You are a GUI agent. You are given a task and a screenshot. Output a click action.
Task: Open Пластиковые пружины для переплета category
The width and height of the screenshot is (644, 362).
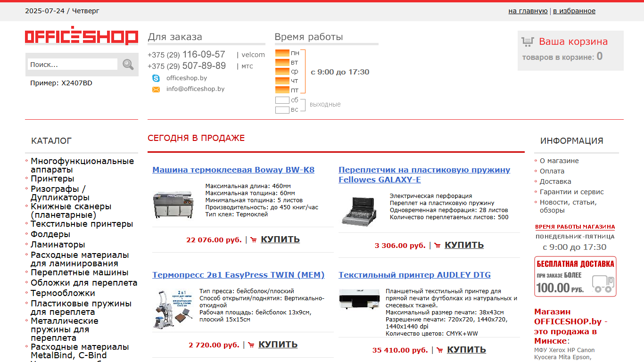coord(81,308)
